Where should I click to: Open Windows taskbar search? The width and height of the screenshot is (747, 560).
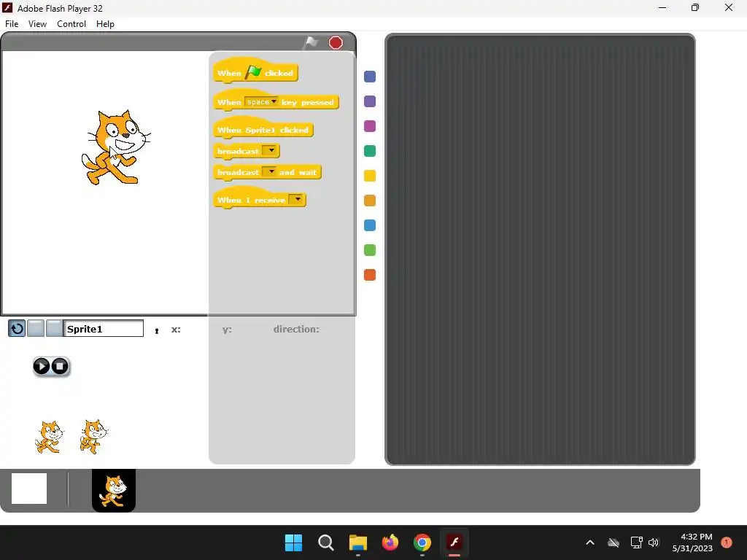click(326, 542)
